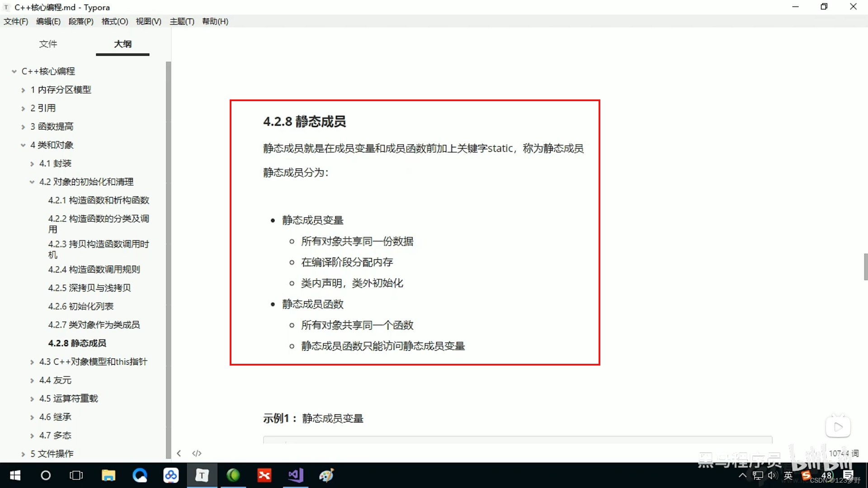Open the 编辑(E) menu
868x488 pixels.
tap(48, 21)
